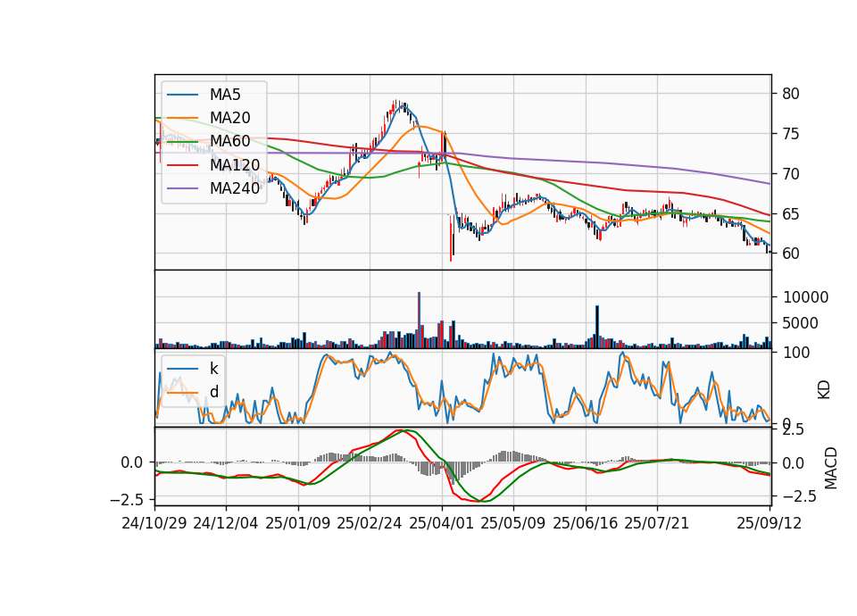
Task: Click the MA60 legend label
Action: [x=229, y=141]
